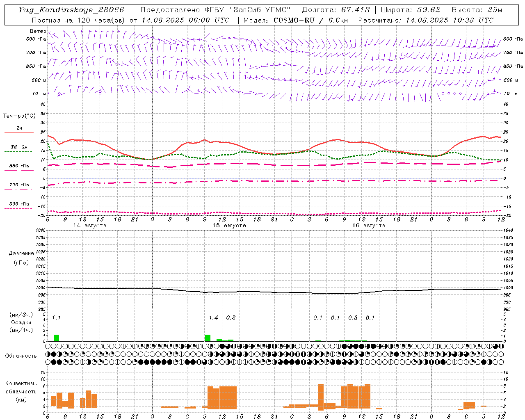The height and width of the screenshot is (420, 525).
Task: Select the Высота: 29м elevation text
Action: point(477,10)
